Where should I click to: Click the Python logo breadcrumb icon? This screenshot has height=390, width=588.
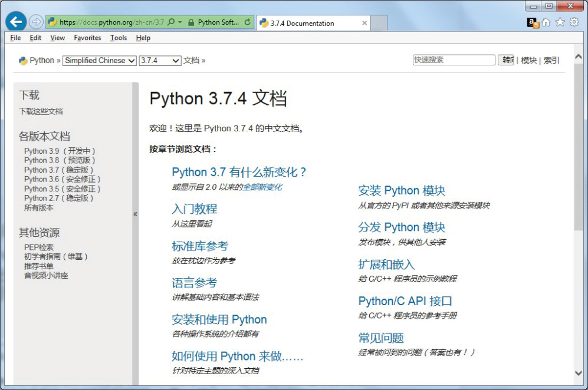point(23,61)
